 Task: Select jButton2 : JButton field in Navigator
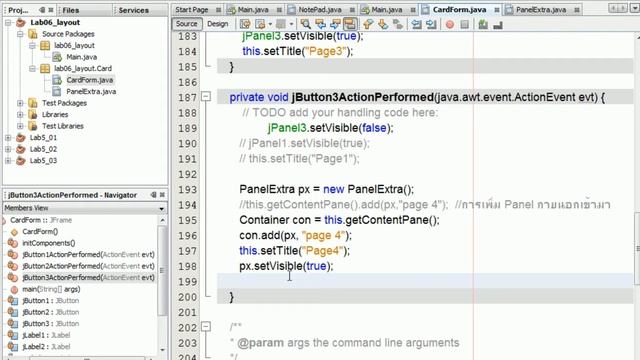pyautogui.click(x=51, y=312)
